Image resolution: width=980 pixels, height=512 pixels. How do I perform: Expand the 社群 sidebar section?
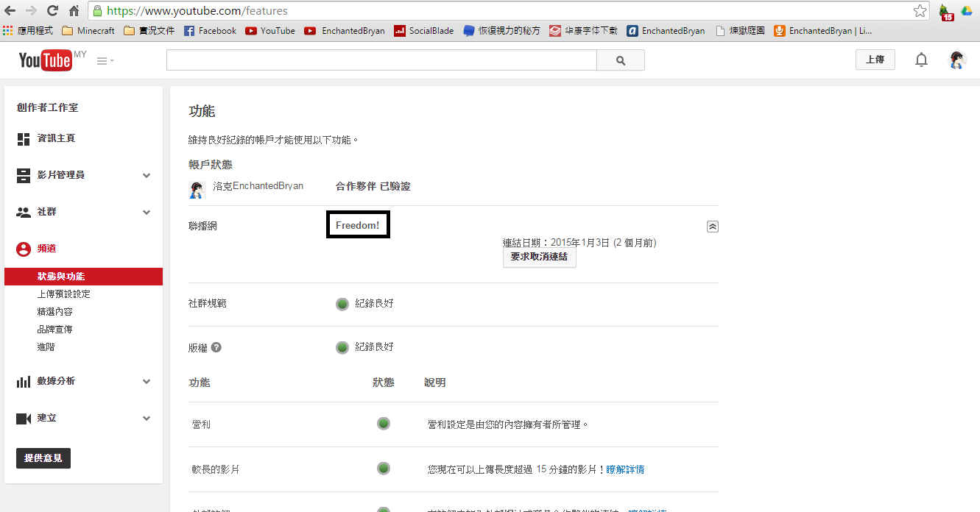(147, 212)
